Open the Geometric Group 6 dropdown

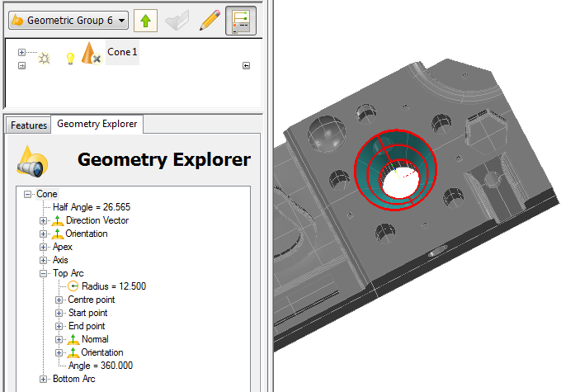click(x=68, y=21)
